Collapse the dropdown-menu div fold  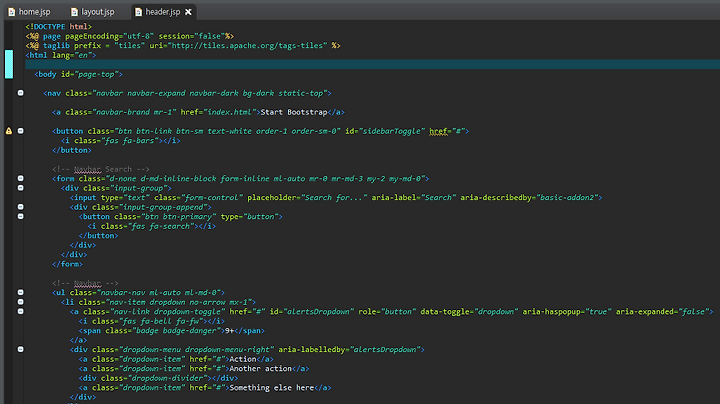point(21,349)
